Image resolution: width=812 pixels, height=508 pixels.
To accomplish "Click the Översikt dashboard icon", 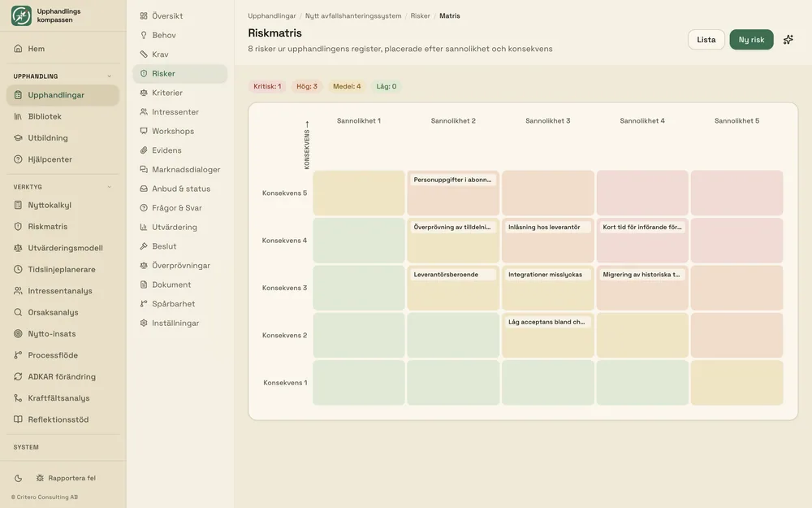I will (144, 16).
